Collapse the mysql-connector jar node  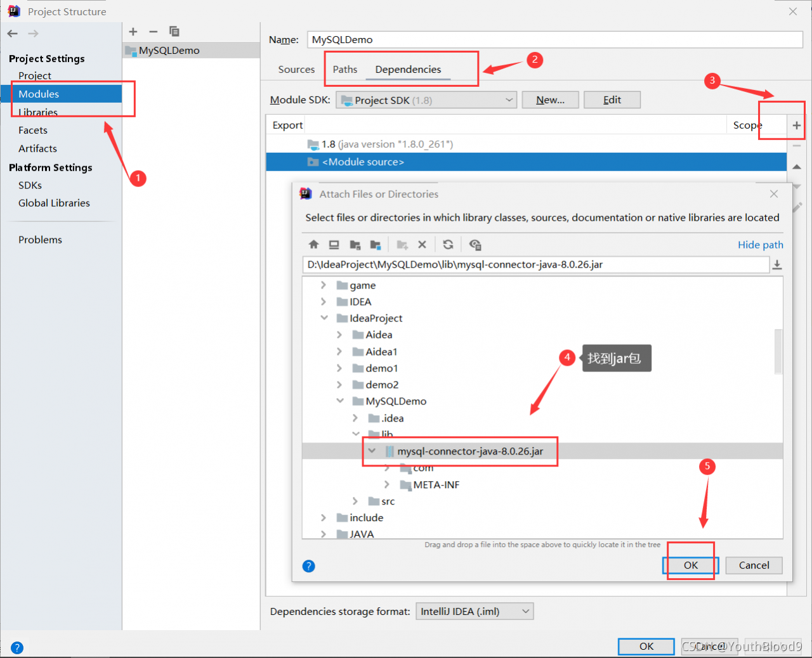[372, 451]
